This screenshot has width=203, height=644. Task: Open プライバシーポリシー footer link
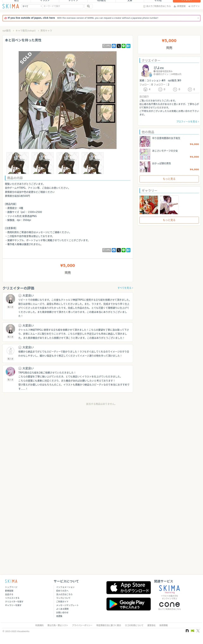click(82, 625)
